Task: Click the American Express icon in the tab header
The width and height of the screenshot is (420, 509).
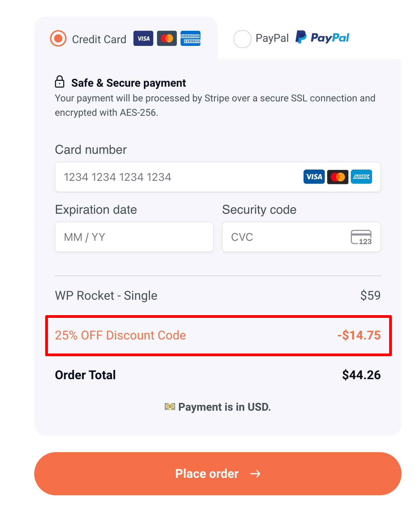Action: pyautogui.click(x=190, y=38)
